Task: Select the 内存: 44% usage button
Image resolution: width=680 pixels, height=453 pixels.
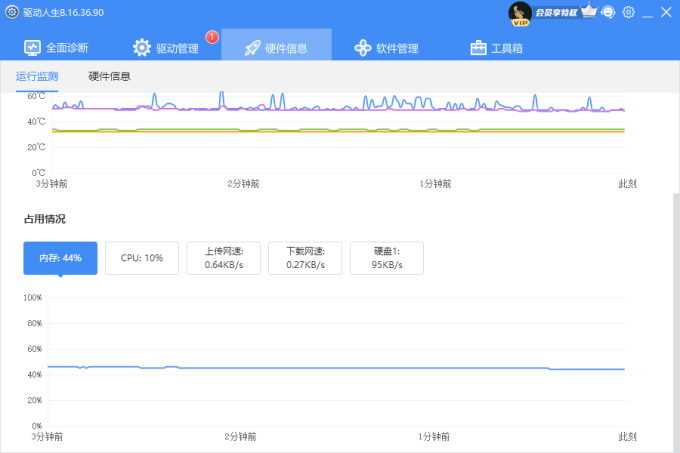Action: pos(60,258)
